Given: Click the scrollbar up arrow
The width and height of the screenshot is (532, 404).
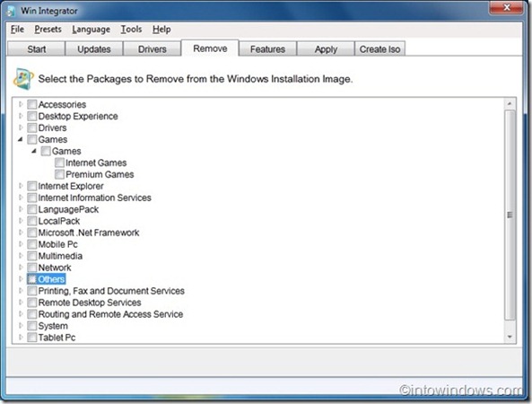Looking at the screenshot, I should point(510,103).
